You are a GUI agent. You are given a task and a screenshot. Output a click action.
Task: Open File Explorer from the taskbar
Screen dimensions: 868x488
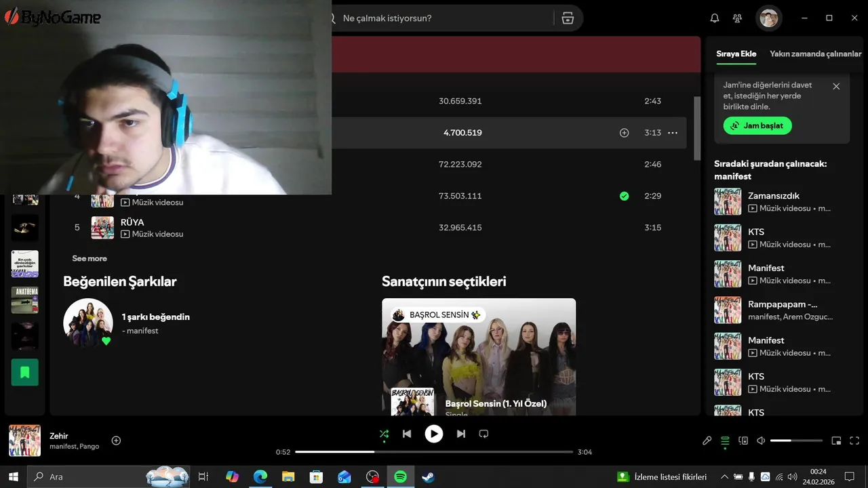point(288,476)
